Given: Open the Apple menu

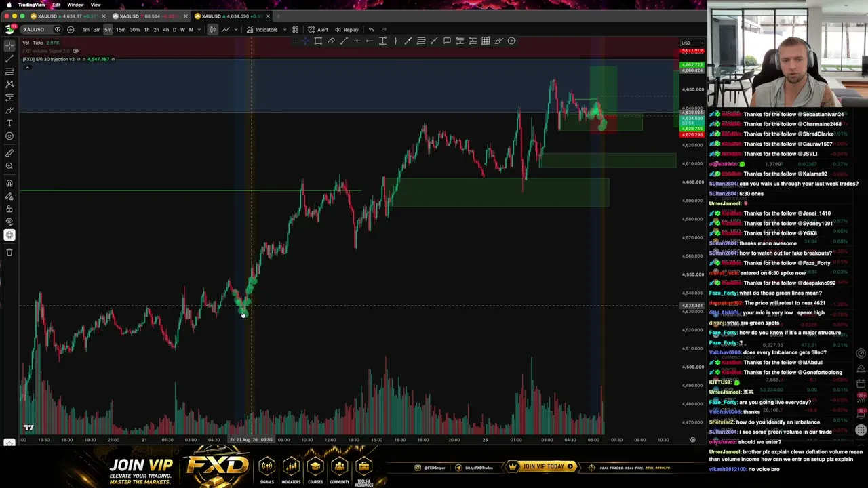Looking at the screenshot, I should 9,5.
